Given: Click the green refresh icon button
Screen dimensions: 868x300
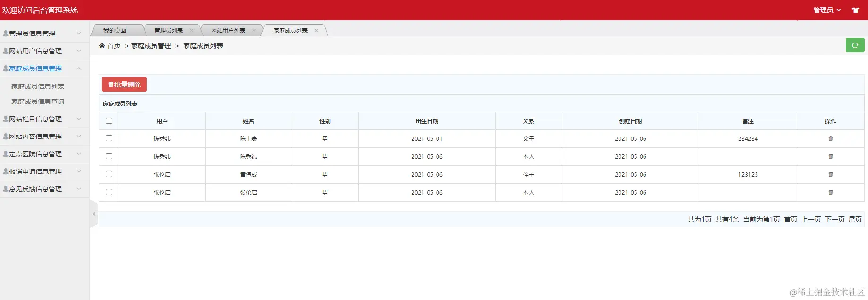Looking at the screenshot, I should pyautogui.click(x=855, y=45).
